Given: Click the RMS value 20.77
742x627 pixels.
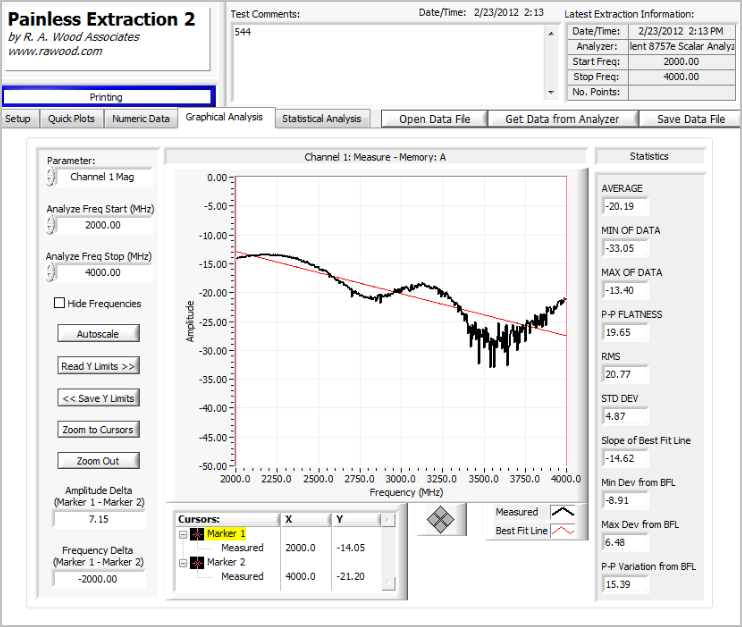Looking at the screenshot, I should pyautogui.click(x=625, y=374).
